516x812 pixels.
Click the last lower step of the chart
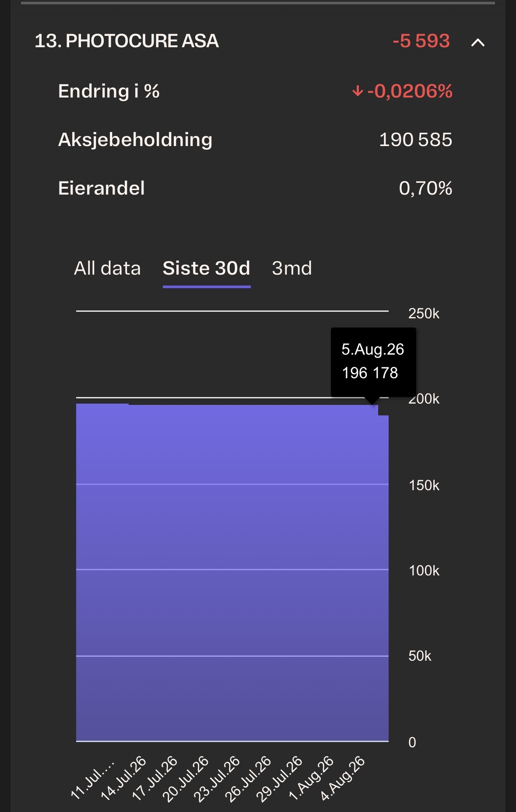click(383, 578)
